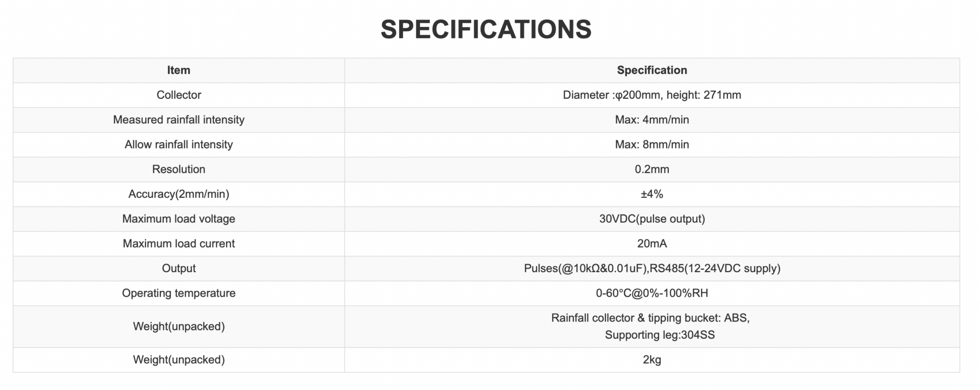Click the 2kg weight value
980x390 pixels.
tap(652, 360)
